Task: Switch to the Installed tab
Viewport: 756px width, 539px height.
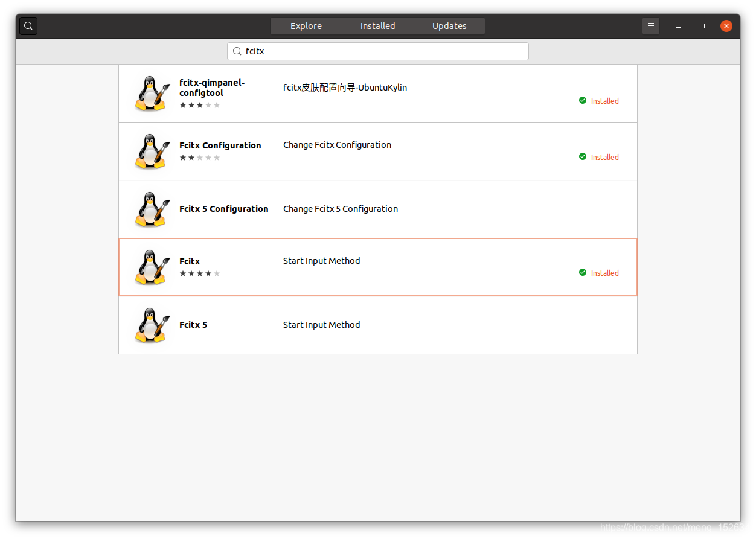Action: pos(378,26)
